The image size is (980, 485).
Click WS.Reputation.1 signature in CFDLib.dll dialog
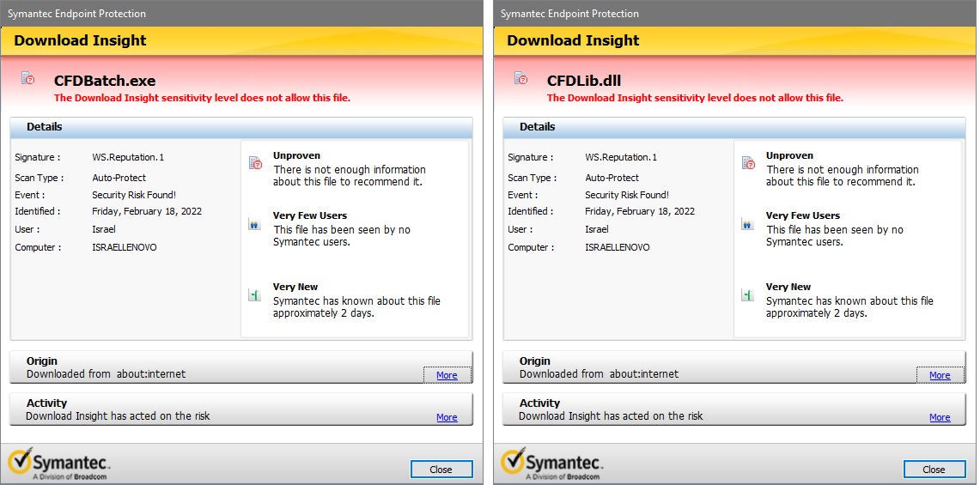tap(621, 157)
